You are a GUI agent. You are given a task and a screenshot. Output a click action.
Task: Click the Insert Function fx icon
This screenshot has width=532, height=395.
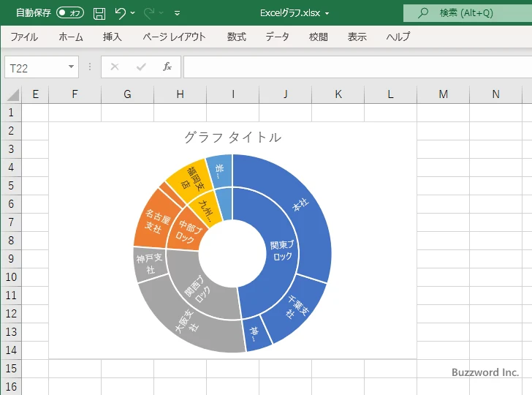pos(167,67)
